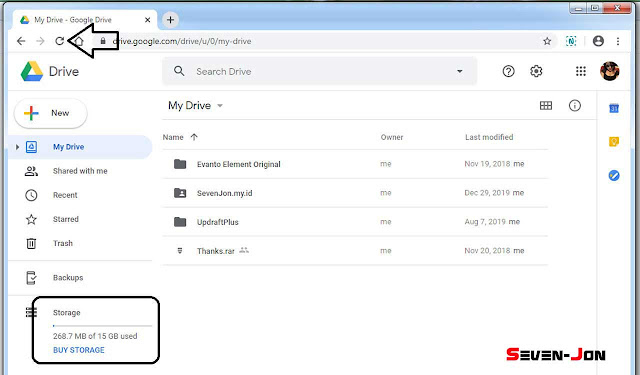This screenshot has width=640, height=375.
Task: Open the Chrome three-dot menu
Action: 618,41
